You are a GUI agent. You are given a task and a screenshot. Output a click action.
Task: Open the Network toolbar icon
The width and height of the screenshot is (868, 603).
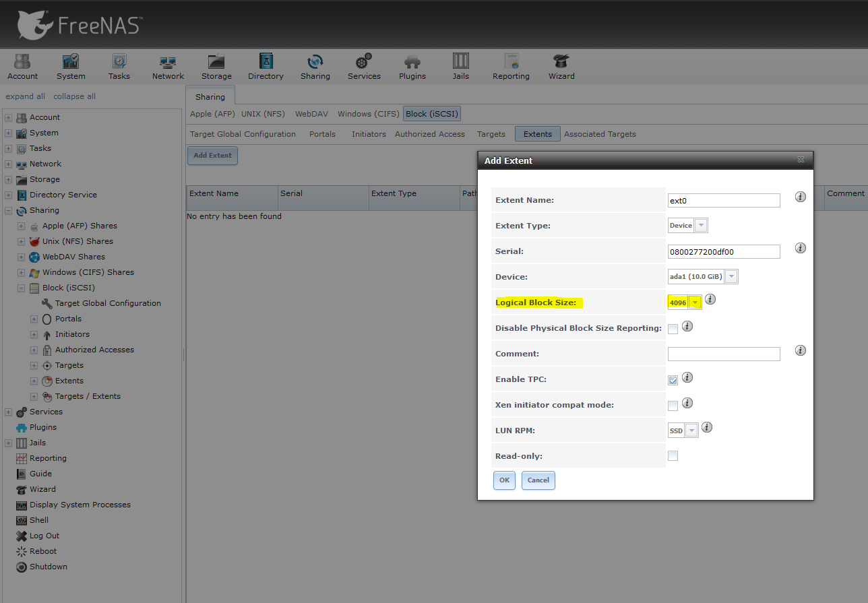(x=168, y=67)
